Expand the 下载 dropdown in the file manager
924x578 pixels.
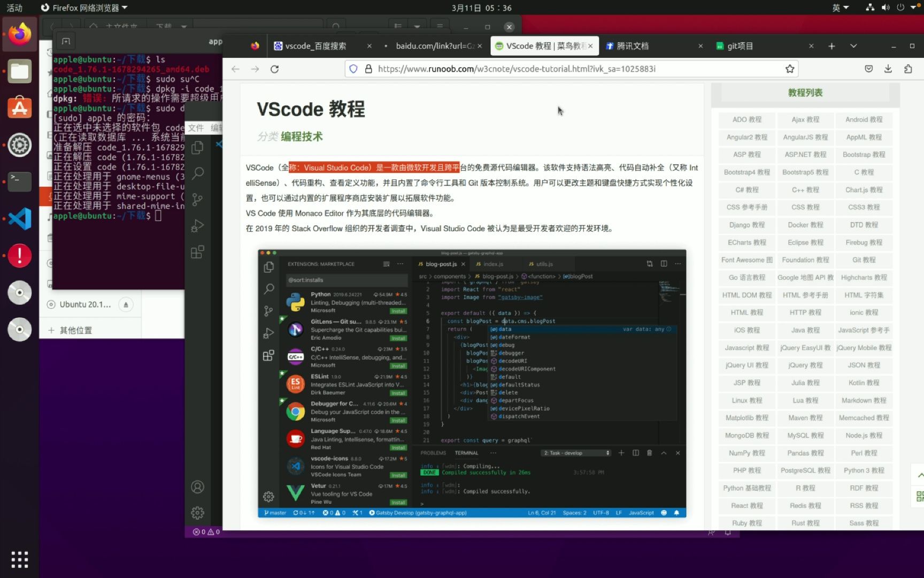coord(183,26)
